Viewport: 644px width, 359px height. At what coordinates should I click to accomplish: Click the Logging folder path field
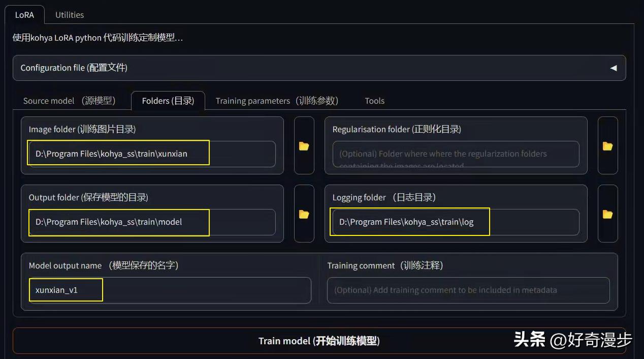coord(409,222)
